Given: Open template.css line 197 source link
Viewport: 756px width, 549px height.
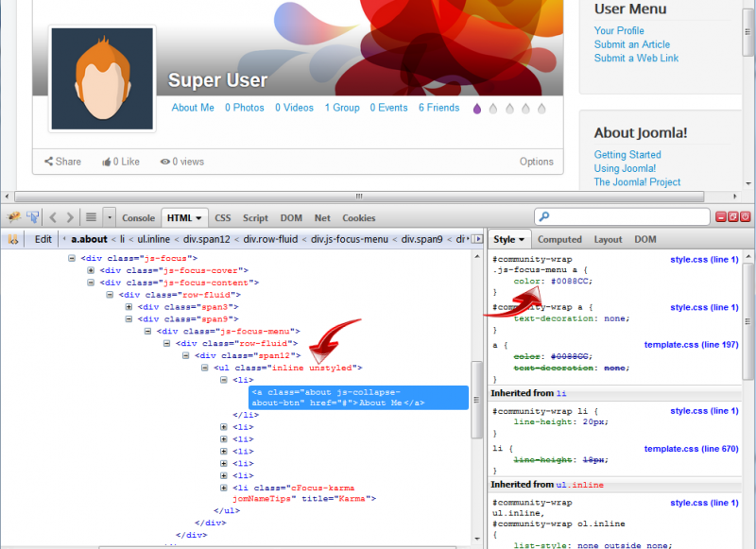Looking at the screenshot, I should 691,345.
